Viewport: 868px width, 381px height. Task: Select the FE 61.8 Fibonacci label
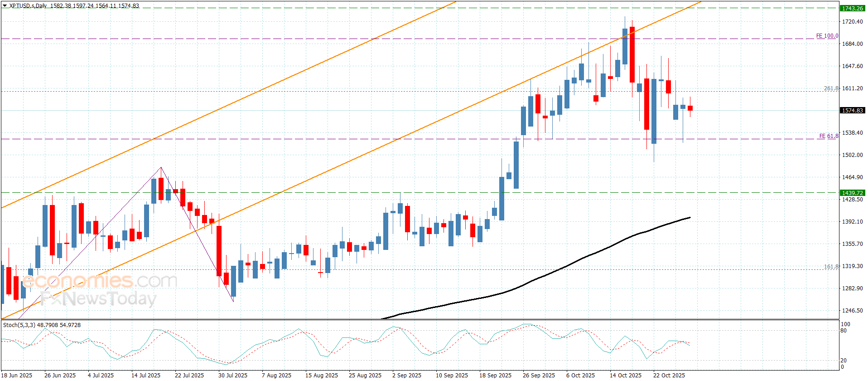click(x=829, y=136)
